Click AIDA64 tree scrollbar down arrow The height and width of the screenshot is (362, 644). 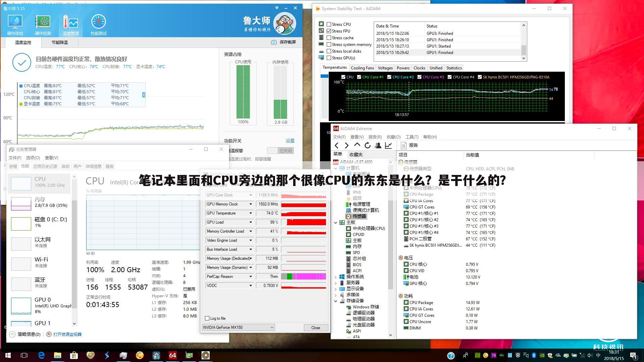(x=390, y=335)
